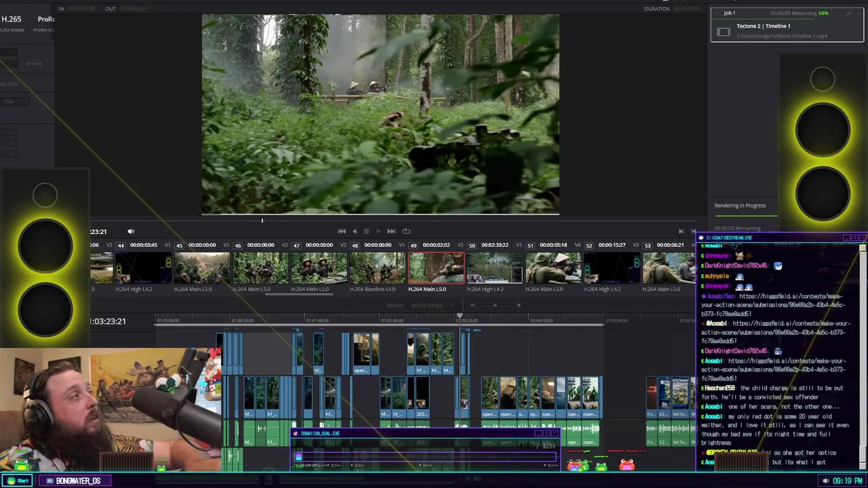Go to next clip arrow icon
This screenshot has width=868, height=488.
tap(681, 231)
